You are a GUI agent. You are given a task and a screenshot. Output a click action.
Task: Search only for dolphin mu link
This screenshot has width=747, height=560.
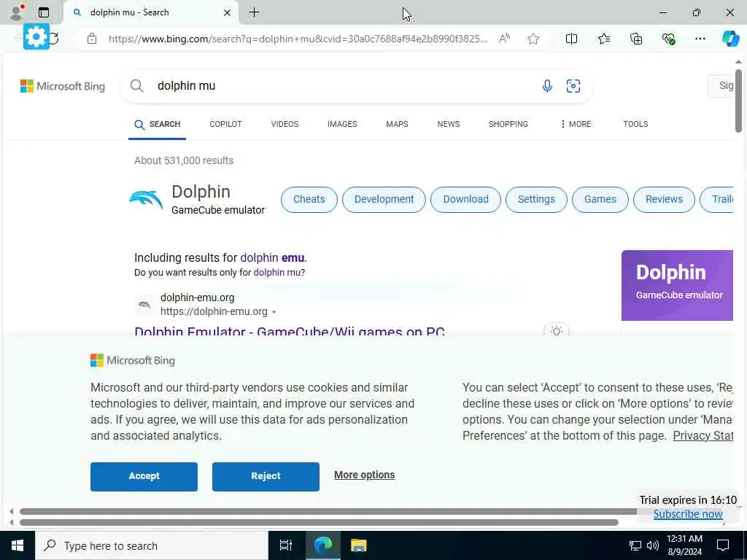click(x=276, y=273)
